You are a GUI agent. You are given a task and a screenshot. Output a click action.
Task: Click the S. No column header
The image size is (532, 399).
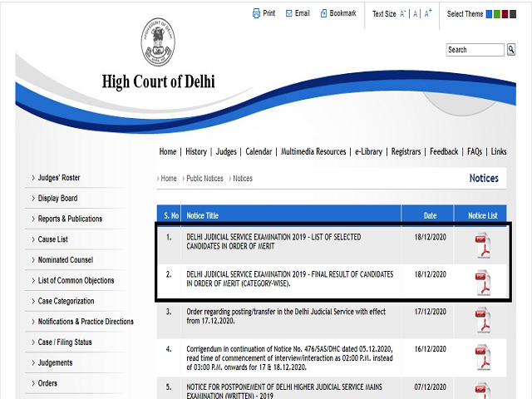(x=171, y=215)
